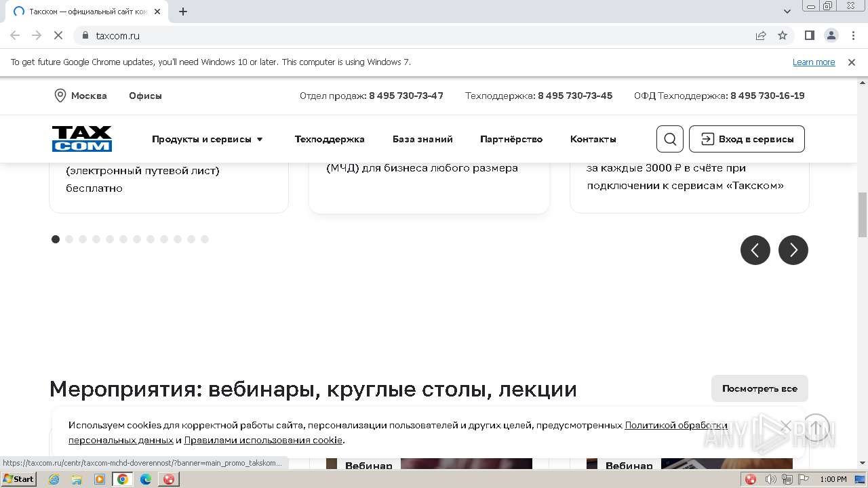Open Chrome profile avatar

point(831,35)
